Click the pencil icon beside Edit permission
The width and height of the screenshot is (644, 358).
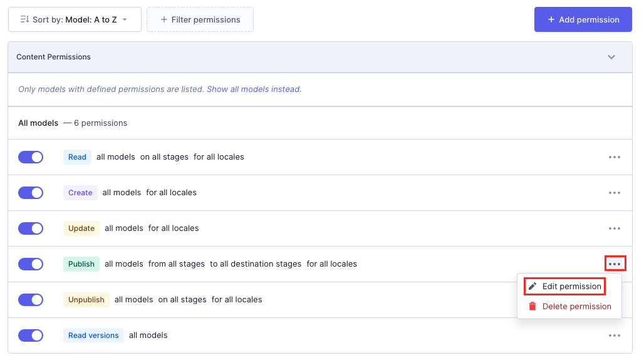point(532,287)
